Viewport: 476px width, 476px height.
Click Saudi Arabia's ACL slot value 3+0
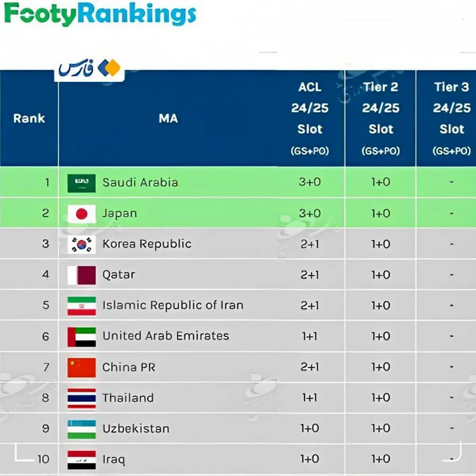[310, 182]
